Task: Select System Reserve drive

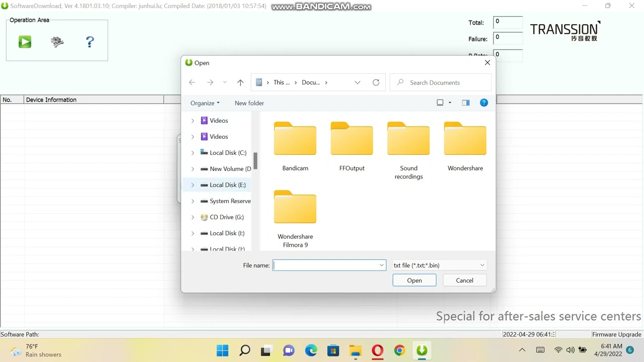Action: (225, 201)
